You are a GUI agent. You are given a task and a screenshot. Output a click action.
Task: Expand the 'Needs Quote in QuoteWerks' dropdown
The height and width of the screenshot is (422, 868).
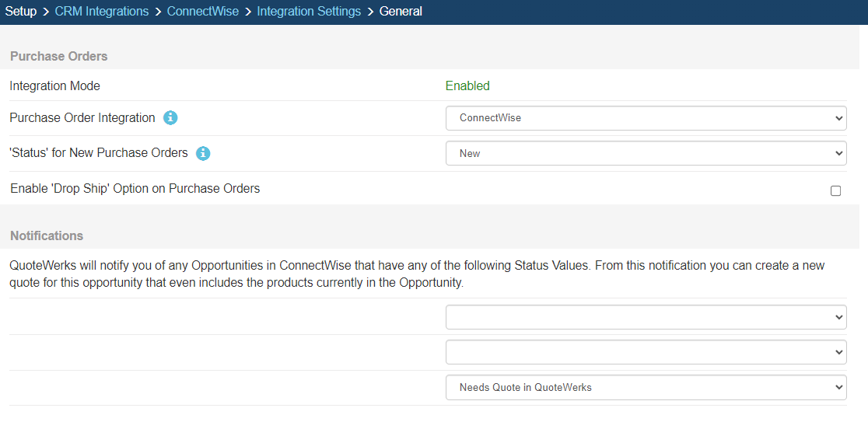646,387
